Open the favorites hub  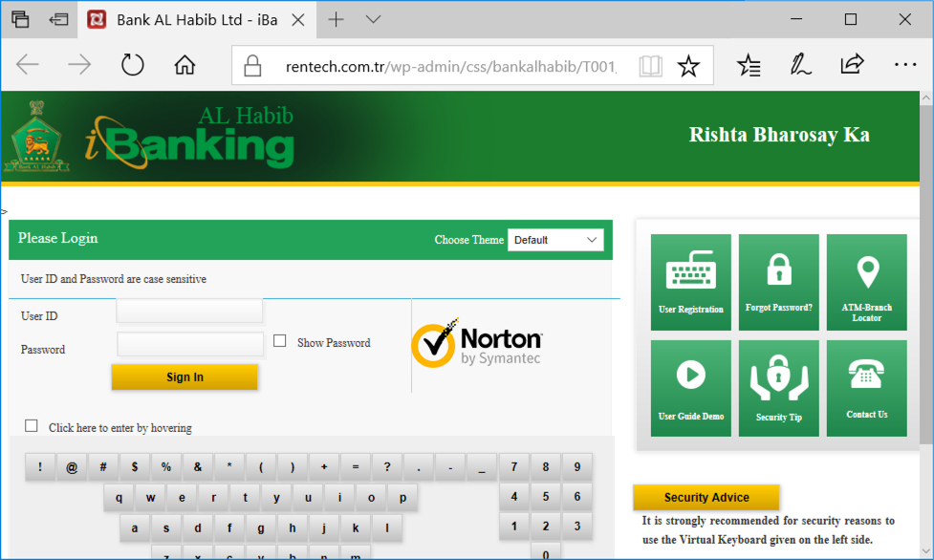tap(749, 65)
